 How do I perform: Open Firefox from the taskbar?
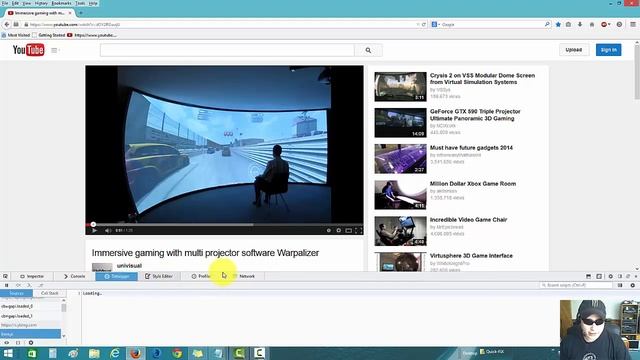pos(136,353)
